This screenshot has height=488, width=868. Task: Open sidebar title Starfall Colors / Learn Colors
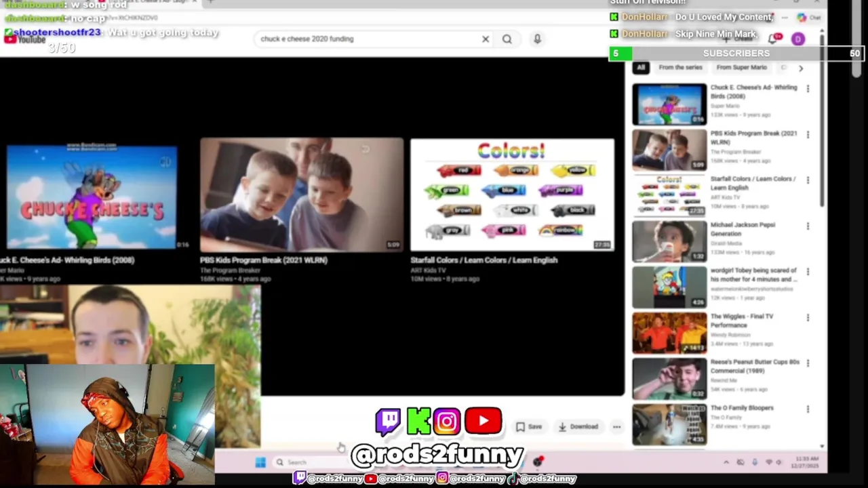click(753, 183)
